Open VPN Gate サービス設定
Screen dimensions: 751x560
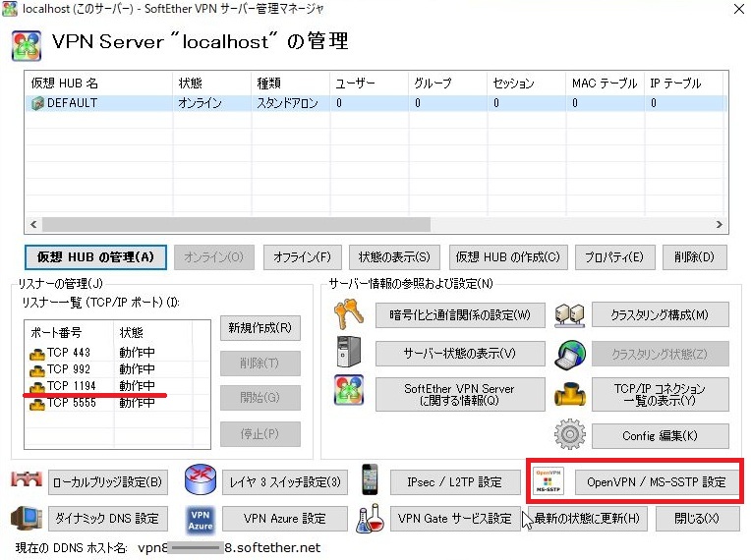coord(455,519)
